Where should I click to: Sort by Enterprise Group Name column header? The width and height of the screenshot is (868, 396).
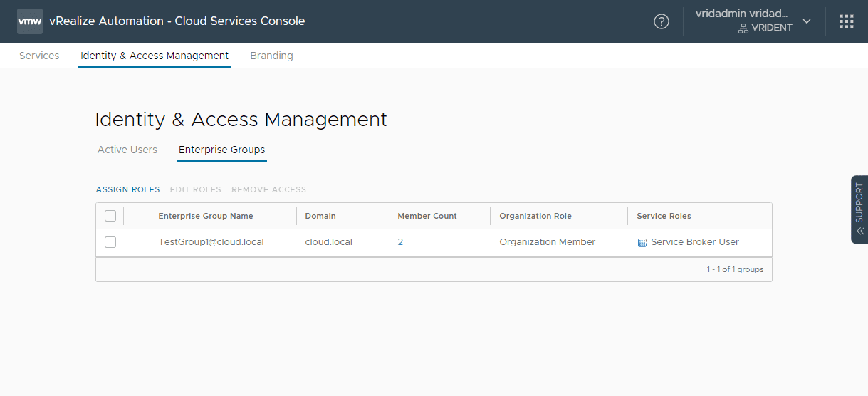[206, 216]
